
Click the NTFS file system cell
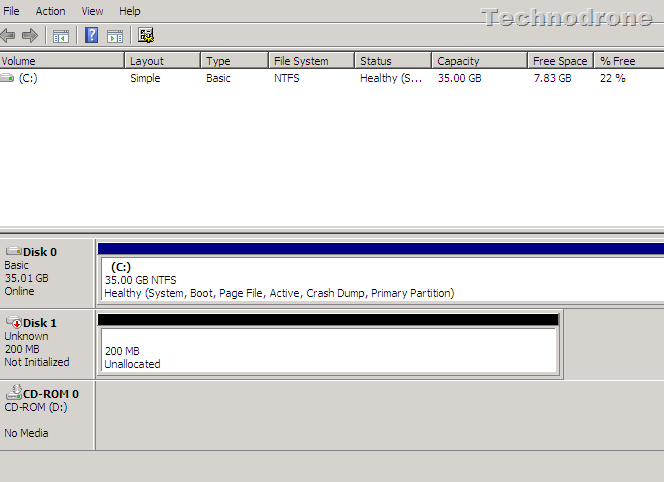pos(287,78)
